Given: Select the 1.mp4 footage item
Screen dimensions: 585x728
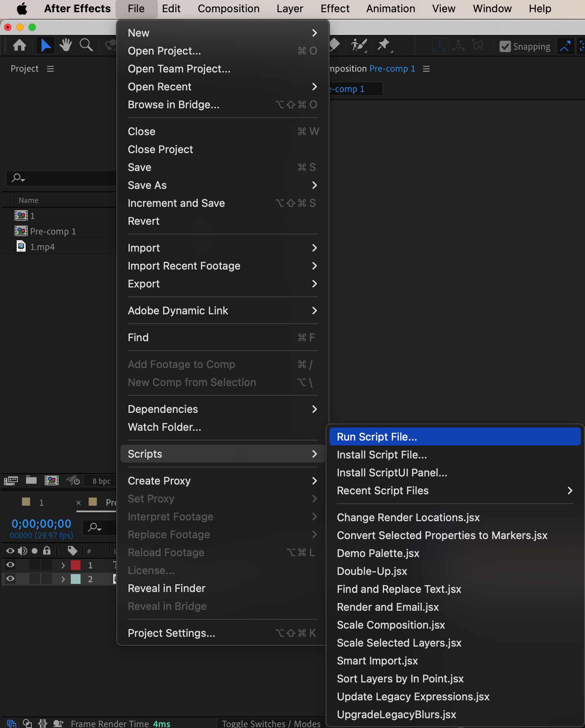Looking at the screenshot, I should [x=42, y=247].
